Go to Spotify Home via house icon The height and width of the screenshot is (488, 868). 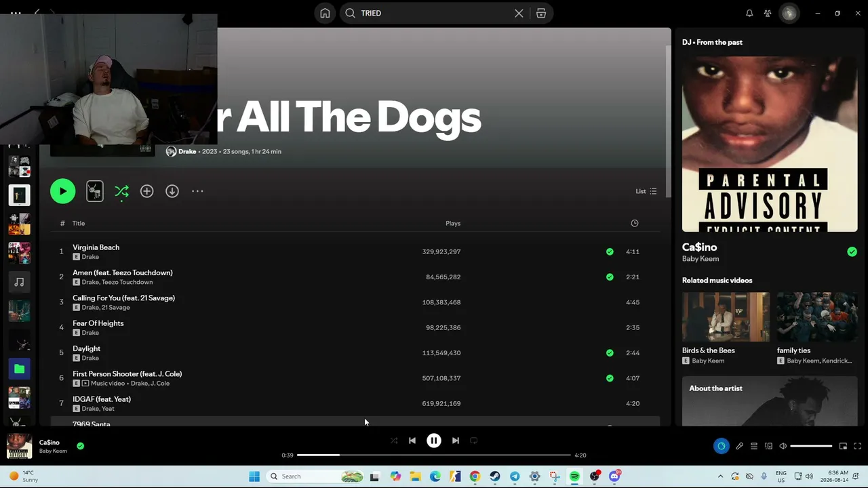coord(325,13)
